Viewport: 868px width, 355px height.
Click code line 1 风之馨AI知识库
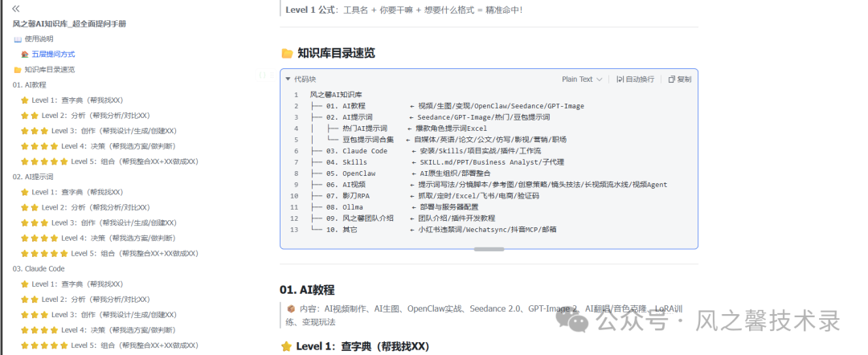coord(336,95)
